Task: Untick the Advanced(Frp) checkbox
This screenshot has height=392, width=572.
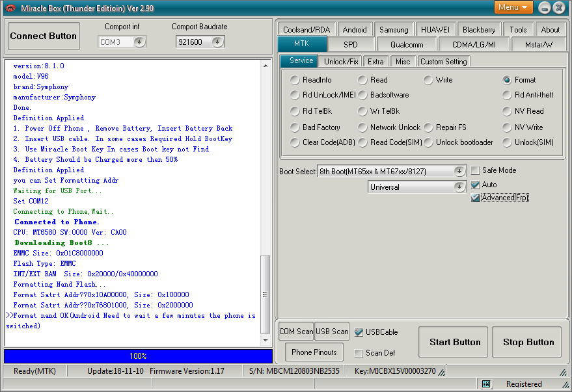Action: click(x=475, y=198)
